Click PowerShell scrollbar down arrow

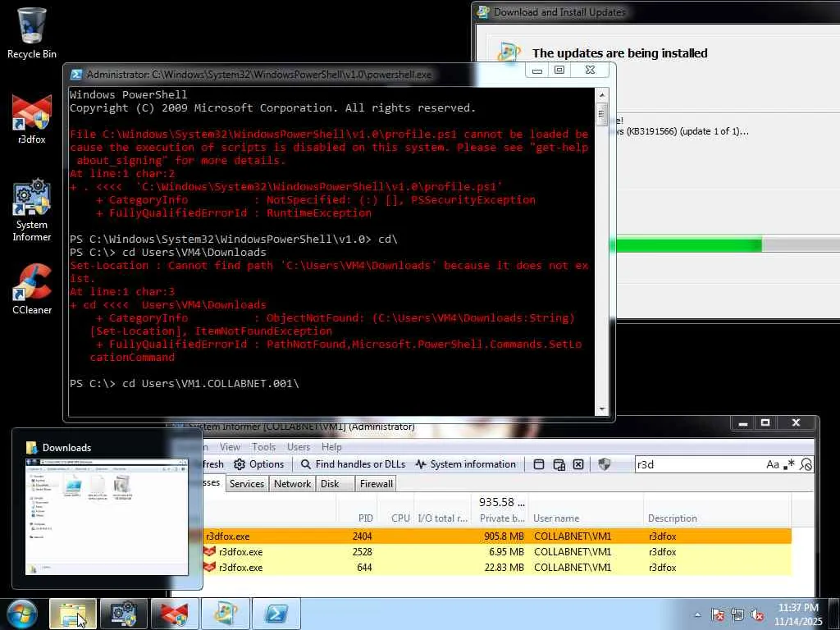tap(601, 409)
